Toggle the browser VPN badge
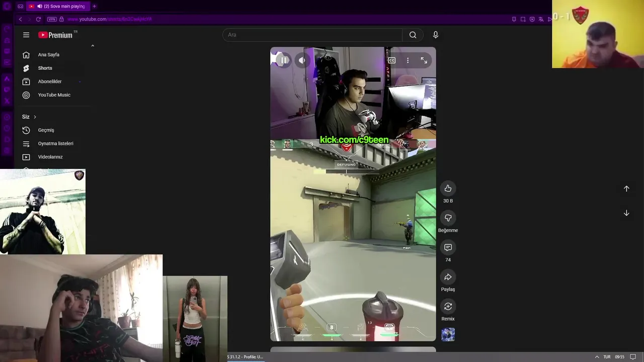 pyautogui.click(x=52, y=19)
